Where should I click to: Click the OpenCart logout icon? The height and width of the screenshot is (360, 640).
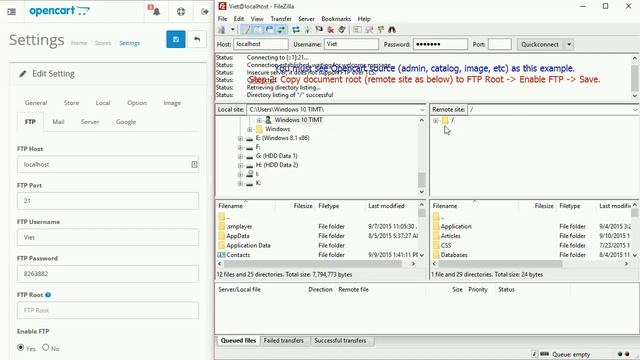[204, 11]
